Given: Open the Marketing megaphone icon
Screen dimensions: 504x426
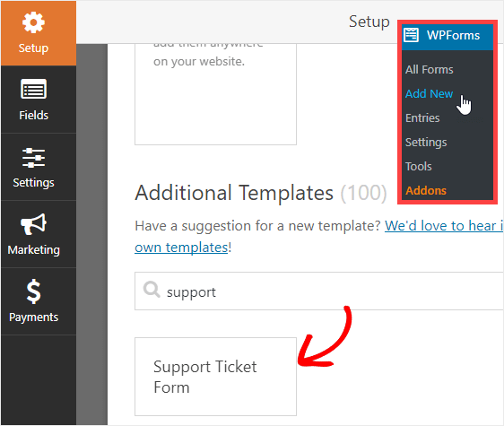Looking at the screenshot, I should point(33,224).
